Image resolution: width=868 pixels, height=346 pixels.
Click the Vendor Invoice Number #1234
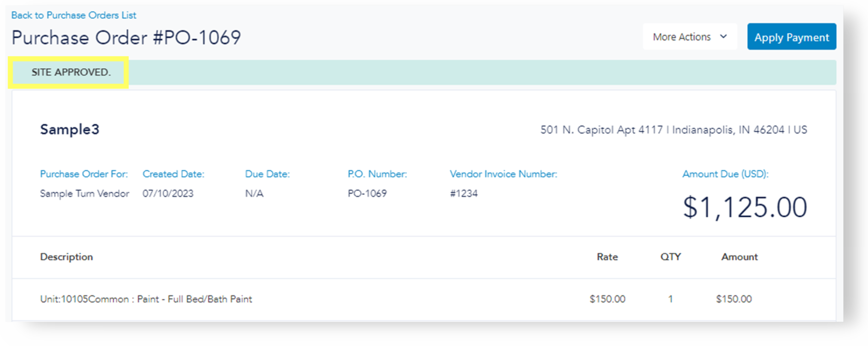click(464, 194)
